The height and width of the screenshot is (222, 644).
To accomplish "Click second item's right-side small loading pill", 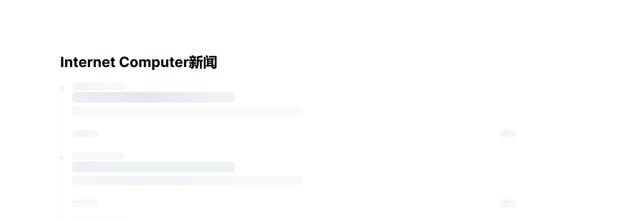I will [508, 203].
